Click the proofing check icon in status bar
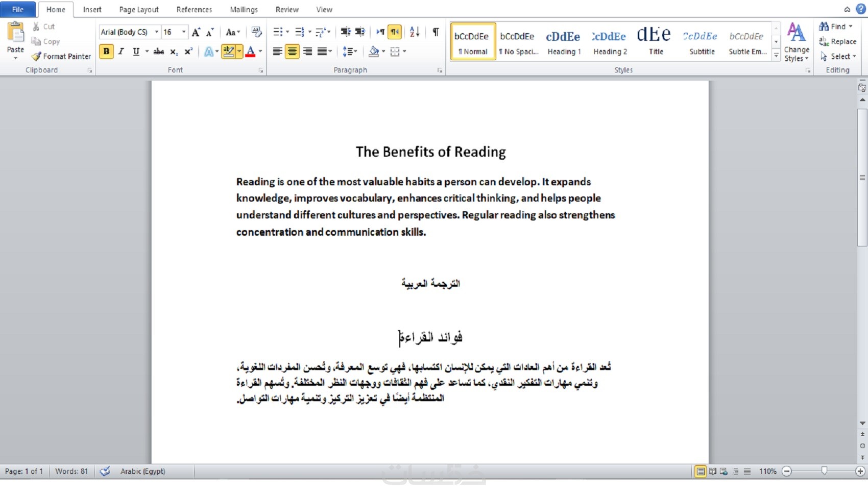868x495 pixels. 105,472
